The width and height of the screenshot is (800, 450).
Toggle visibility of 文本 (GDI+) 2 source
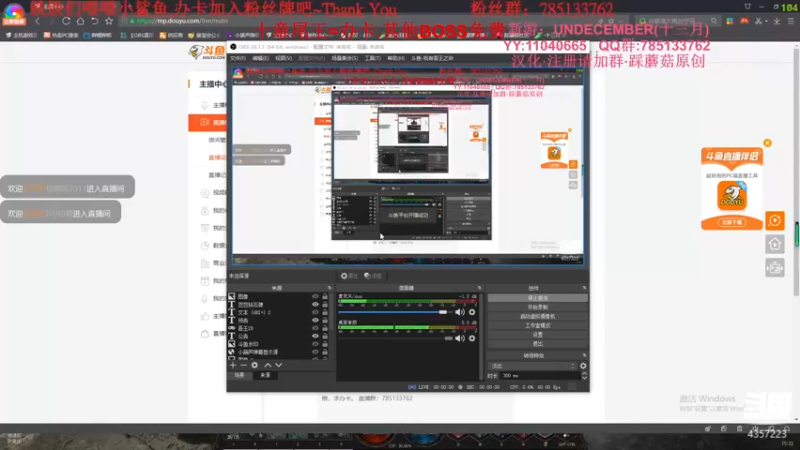315,312
